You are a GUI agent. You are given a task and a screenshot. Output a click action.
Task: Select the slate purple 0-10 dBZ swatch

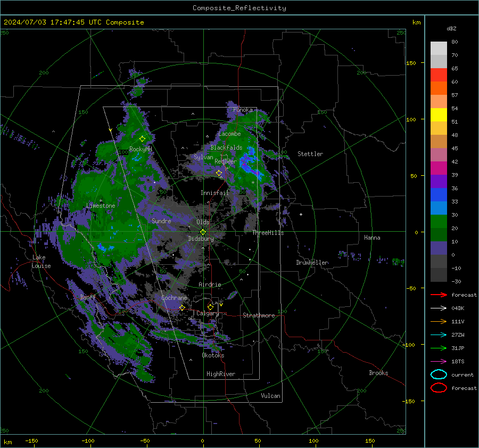point(439,248)
